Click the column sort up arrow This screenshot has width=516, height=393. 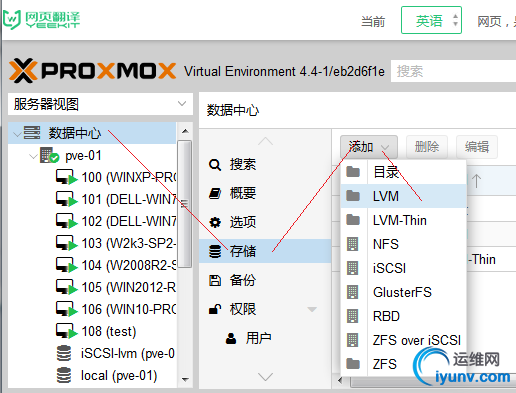tap(476, 181)
